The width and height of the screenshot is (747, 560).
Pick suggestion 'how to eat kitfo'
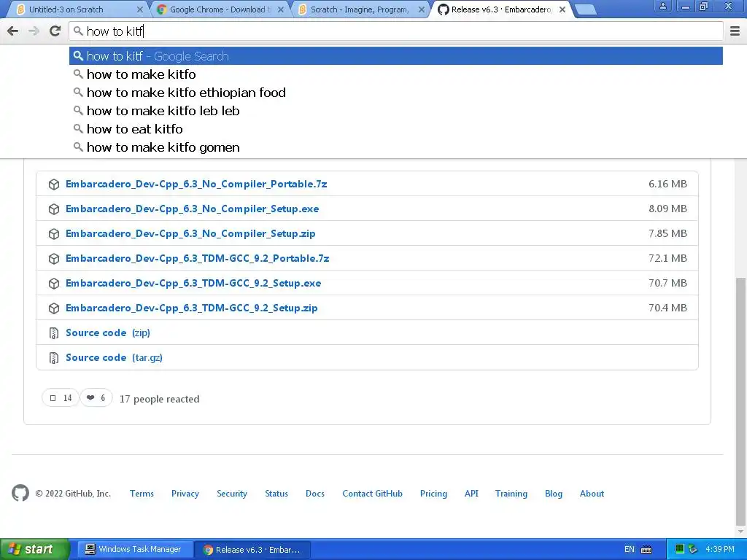point(396,129)
